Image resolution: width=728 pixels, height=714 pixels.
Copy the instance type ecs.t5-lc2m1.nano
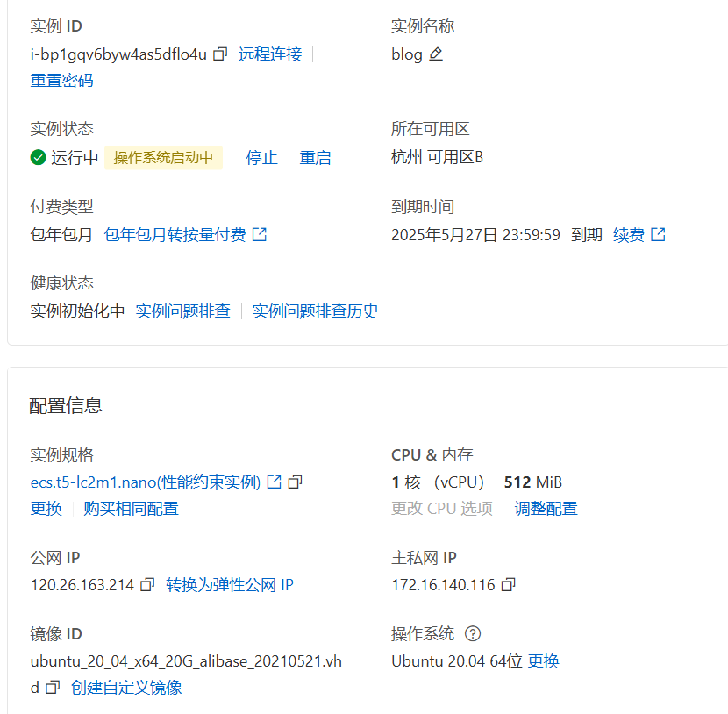click(x=296, y=482)
